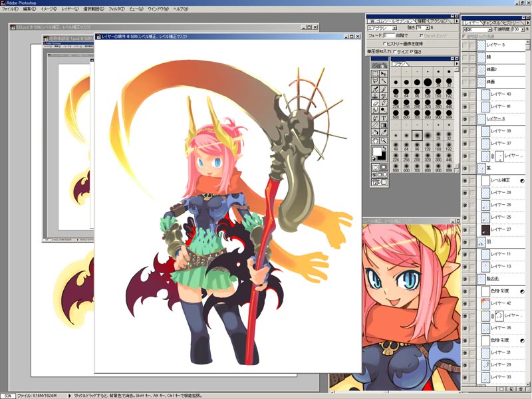Select the Move tool
This screenshot has height=399, width=532.
(384, 73)
